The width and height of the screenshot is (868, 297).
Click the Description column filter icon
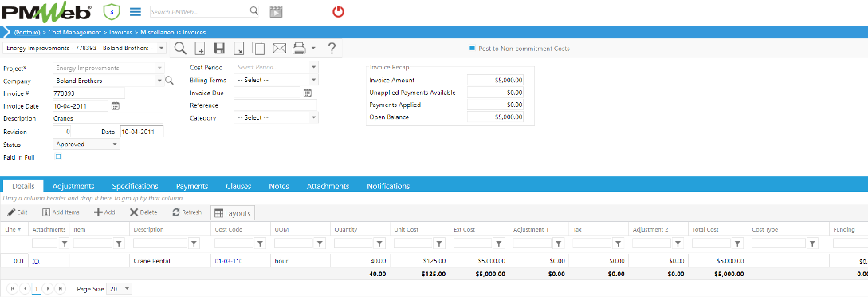(x=194, y=244)
